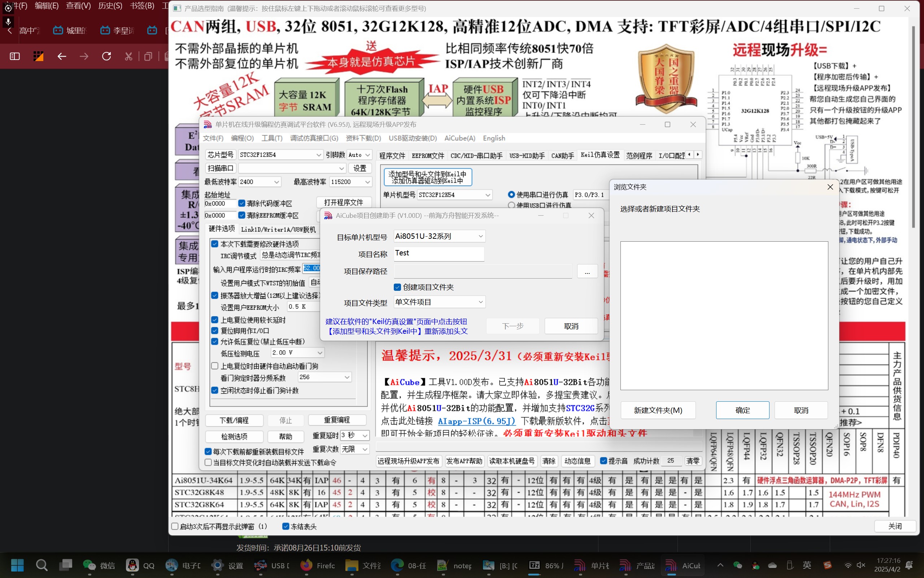Open the Windows Start menu
Viewport: 924px width, 578px height.
pyautogui.click(x=18, y=565)
